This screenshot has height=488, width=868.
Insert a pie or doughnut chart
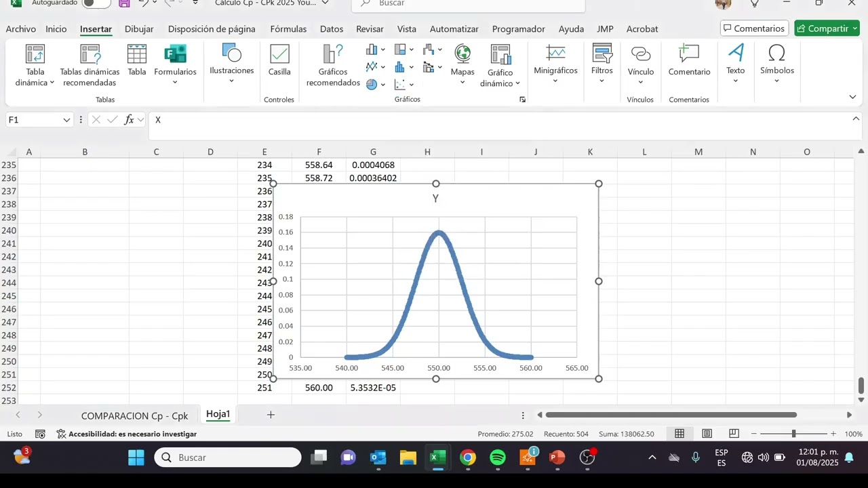point(372,85)
